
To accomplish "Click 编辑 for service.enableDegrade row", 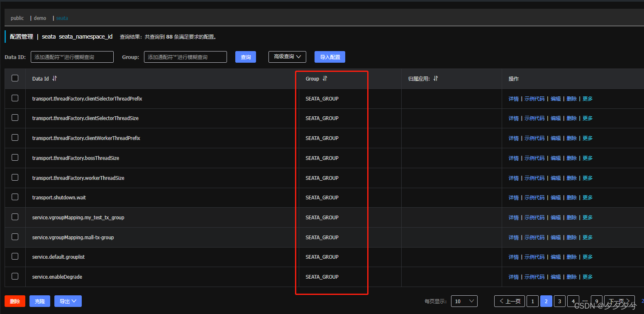I will point(556,277).
